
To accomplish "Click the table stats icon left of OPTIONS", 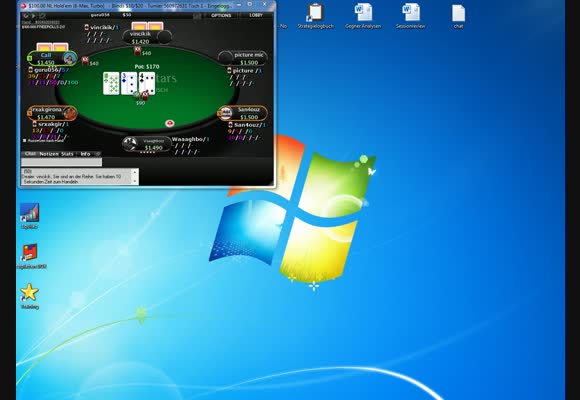I will pyautogui.click(x=197, y=16).
